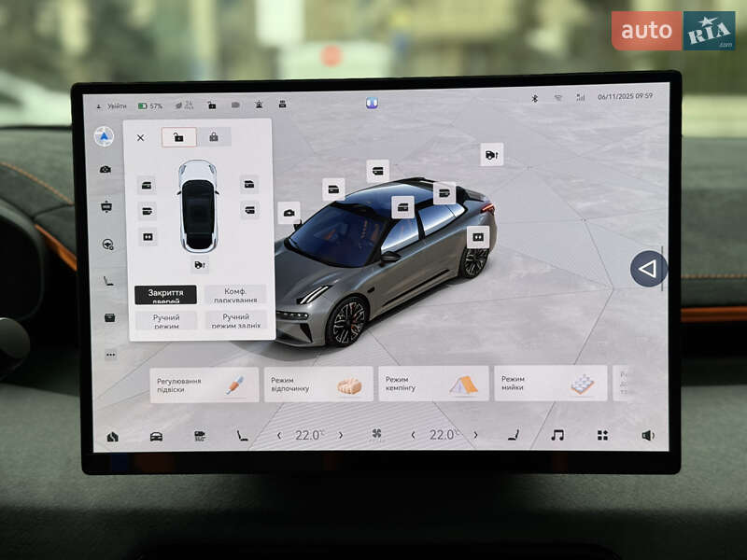The image size is (747, 560).
Task: Tap the fan climate icon in bottom bar
Action: pyautogui.click(x=377, y=435)
